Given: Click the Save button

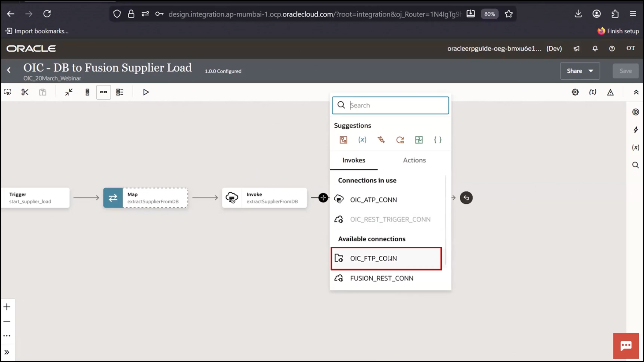Looking at the screenshot, I should point(626,71).
